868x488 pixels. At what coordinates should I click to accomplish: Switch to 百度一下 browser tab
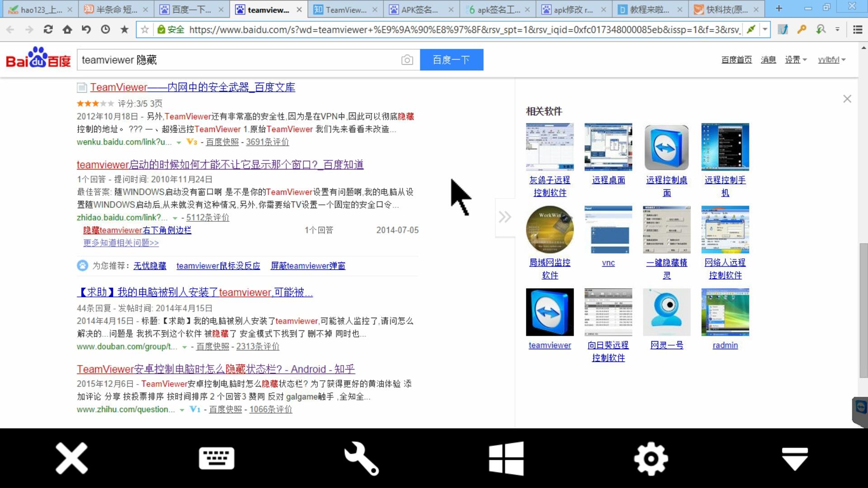coord(192,9)
